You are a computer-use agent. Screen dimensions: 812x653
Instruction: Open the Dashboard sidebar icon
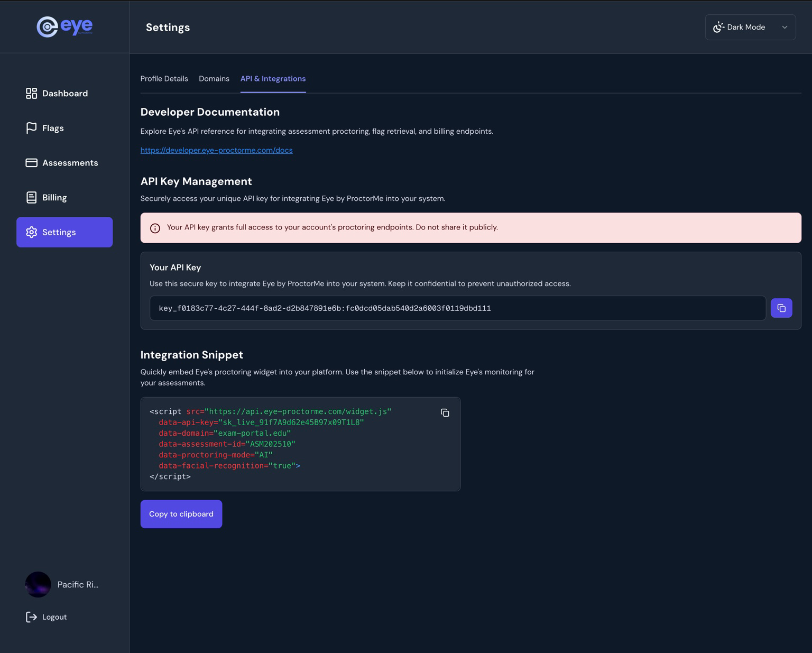pyautogui.click(x=31, y=93)
